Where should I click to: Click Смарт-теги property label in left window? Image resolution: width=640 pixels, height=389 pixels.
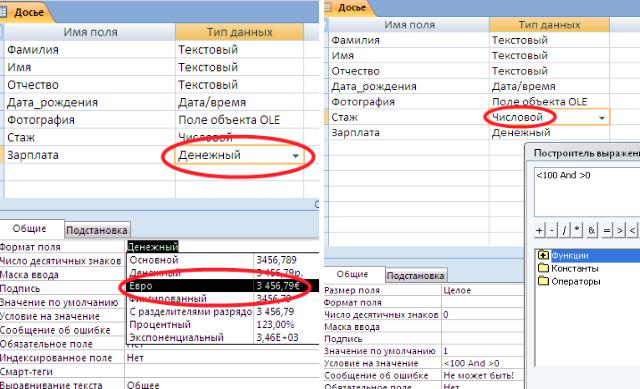[27, 372]
